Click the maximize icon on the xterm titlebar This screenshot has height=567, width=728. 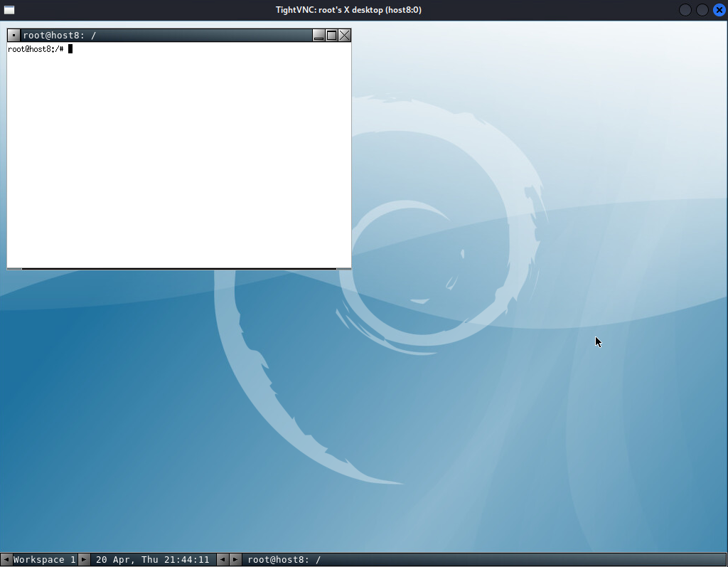[x=331, y=34]
